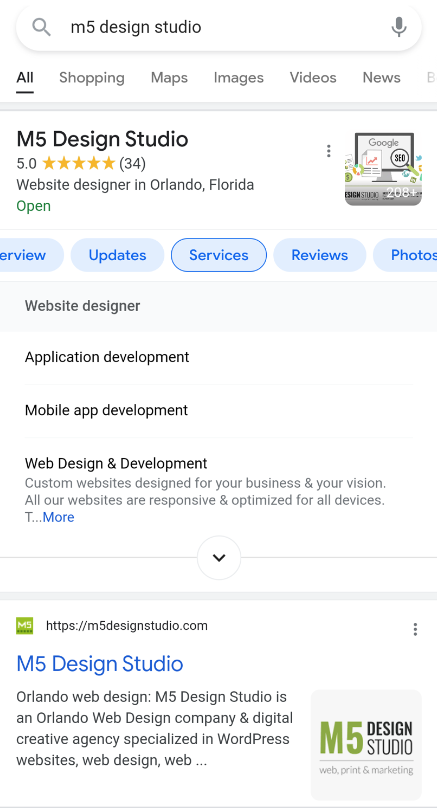Select the Photos chip

(x=405, y=255)
